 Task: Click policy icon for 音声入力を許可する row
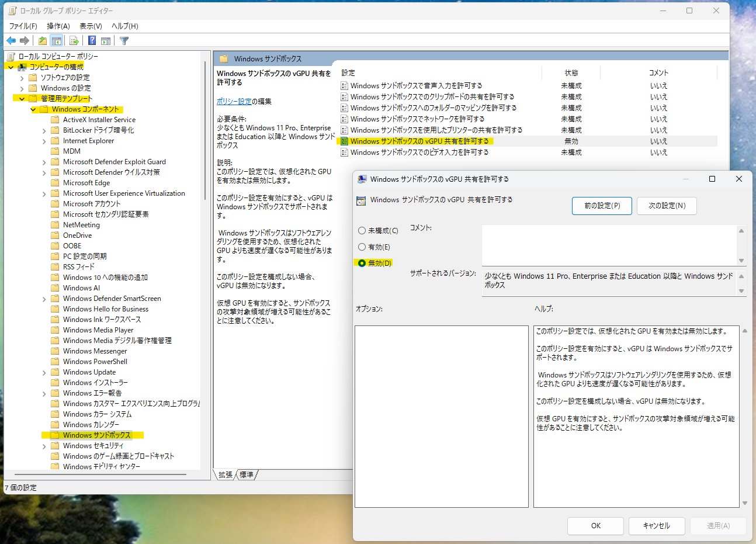tap(345, 85)
